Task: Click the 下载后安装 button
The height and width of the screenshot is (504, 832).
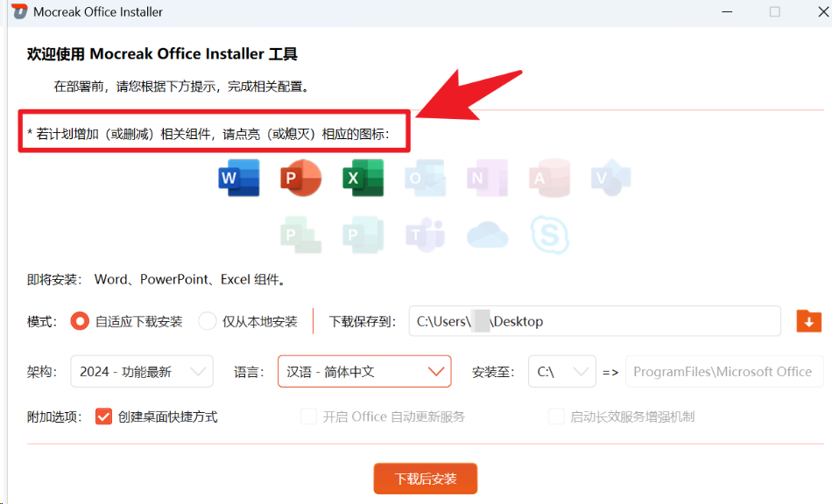Action: pos(426,479)
